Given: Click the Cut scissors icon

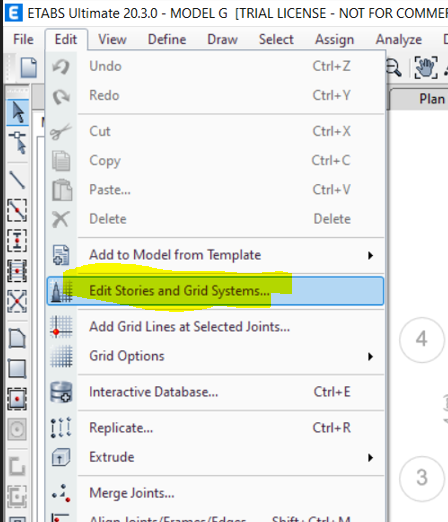Looking at the screenshot, I should pyautogui.click(x=60, y=131).
